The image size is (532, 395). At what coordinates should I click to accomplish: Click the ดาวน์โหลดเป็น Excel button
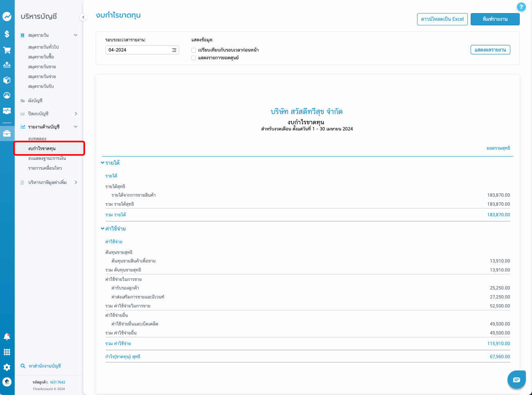point(442,19)
